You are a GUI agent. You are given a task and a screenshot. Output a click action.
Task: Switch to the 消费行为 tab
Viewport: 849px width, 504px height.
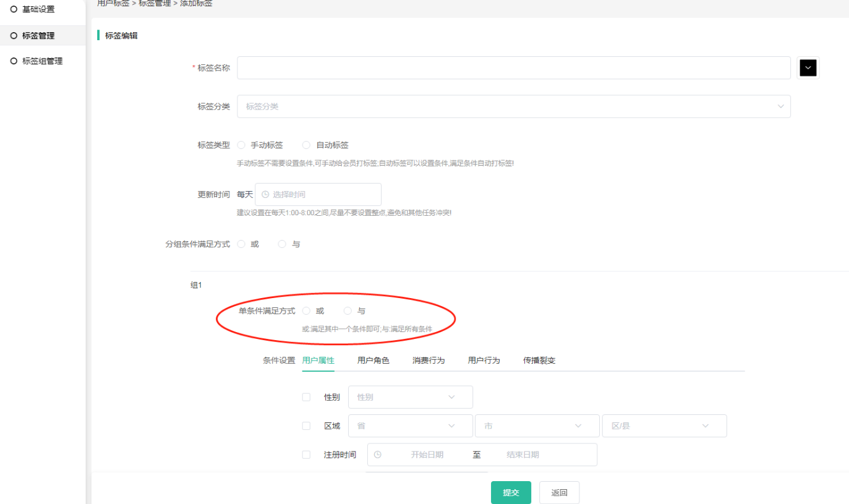click(x=429, y=361)
